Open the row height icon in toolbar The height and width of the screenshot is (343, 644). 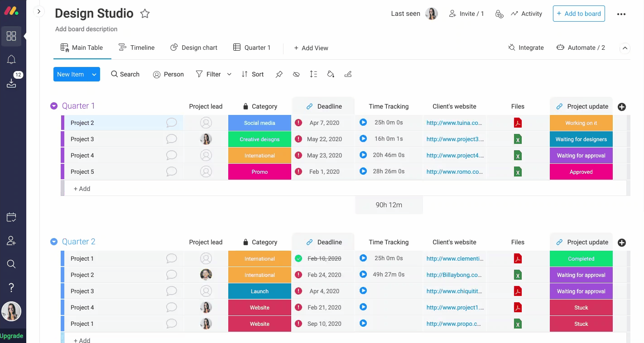click(313, 74)
